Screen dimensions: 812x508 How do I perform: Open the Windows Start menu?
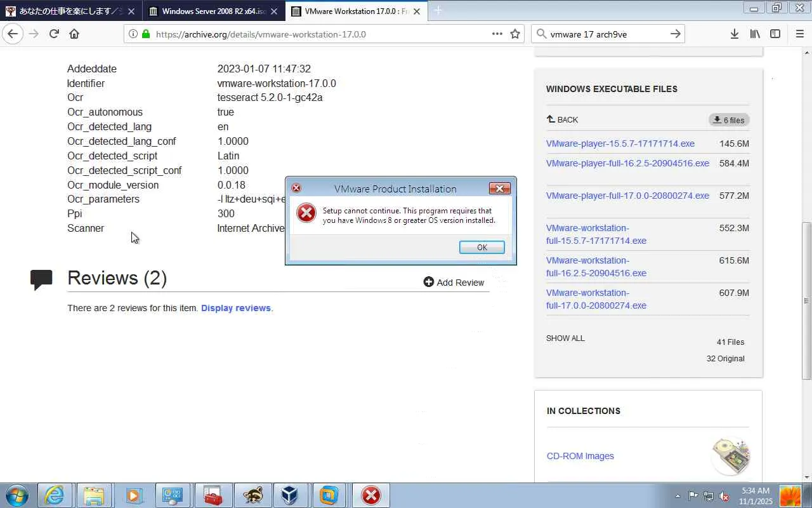[x=17, y=495]
